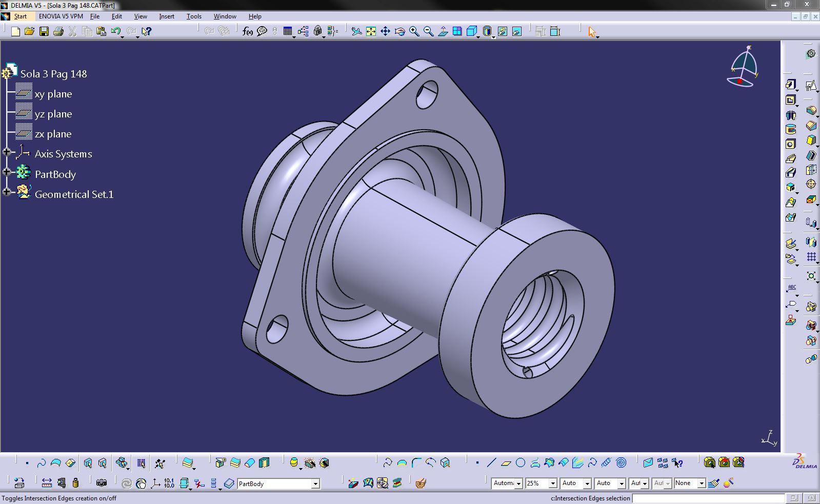Image resolution: width=820 pixels, height=504 pixels.
Task: Click the Axis System icon in bottom toolbar
Action: (x=155, y=483)
